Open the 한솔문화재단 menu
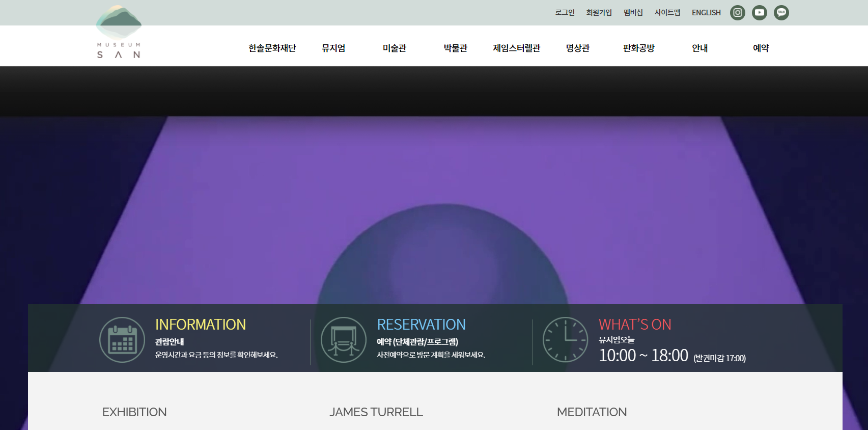Viewport: 868px width, 430px height. pyautogui.click(x=272, y=48)
